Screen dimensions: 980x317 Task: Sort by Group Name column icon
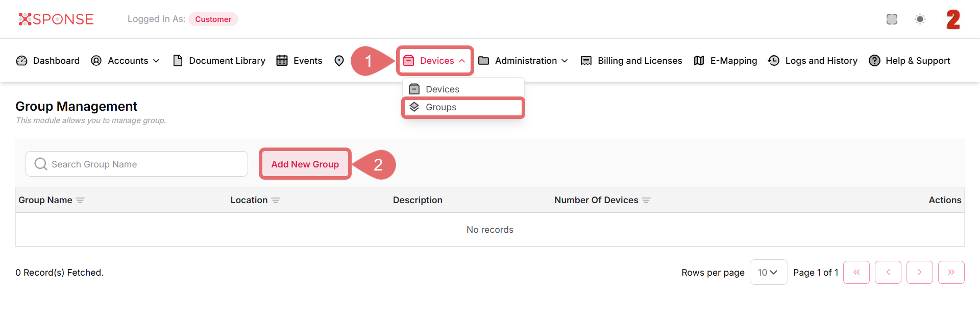[80, 200]
